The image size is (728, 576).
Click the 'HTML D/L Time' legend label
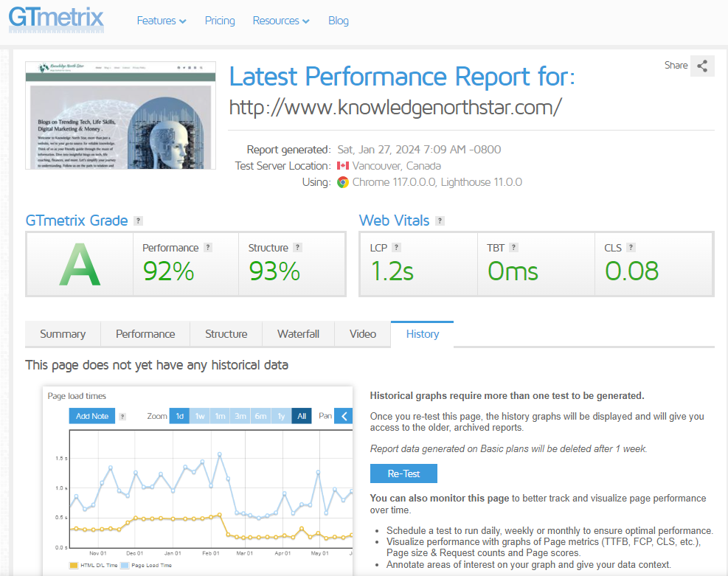click(99, 566)
